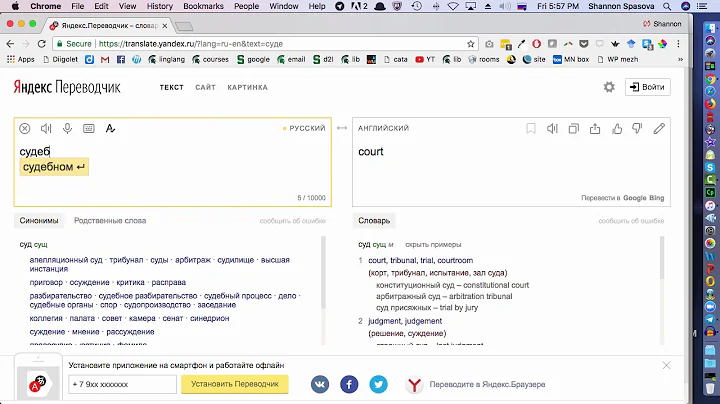Viewport: 720px width, 404px height.
Task: Report error link under translation box
Action: (631, 221)
